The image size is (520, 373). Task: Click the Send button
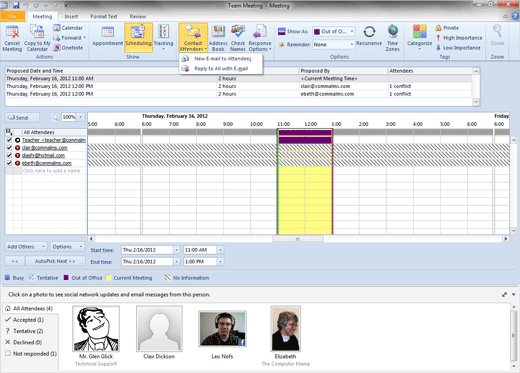pyautogui.click(x=22, y=118)
